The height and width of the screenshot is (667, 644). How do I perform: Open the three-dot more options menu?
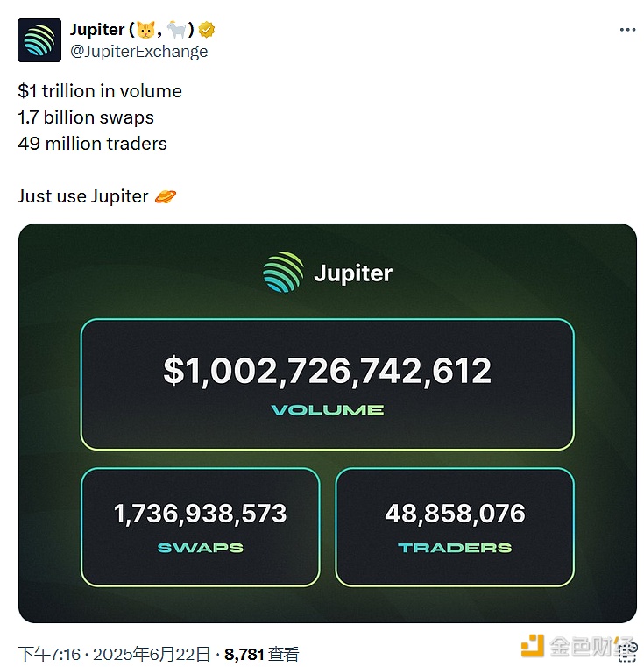(627, 29)
